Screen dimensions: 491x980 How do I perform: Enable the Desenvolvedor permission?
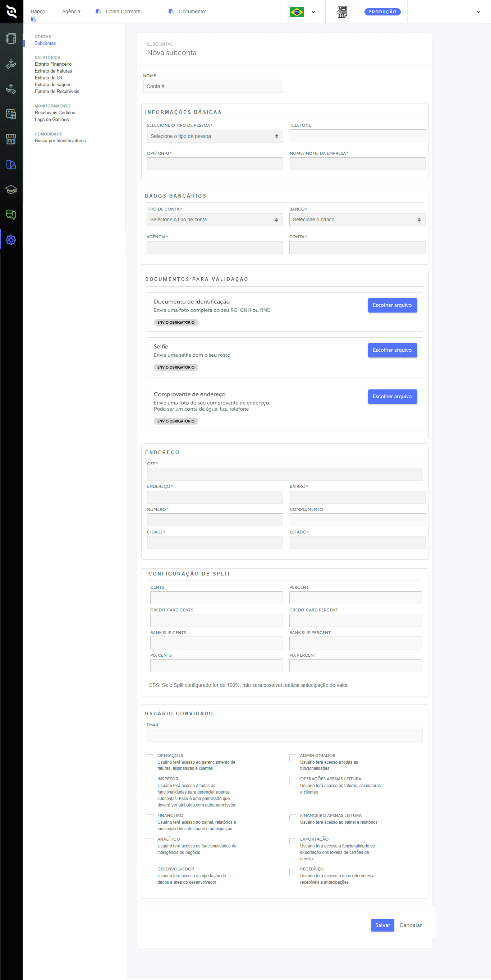tap(150, 871)
